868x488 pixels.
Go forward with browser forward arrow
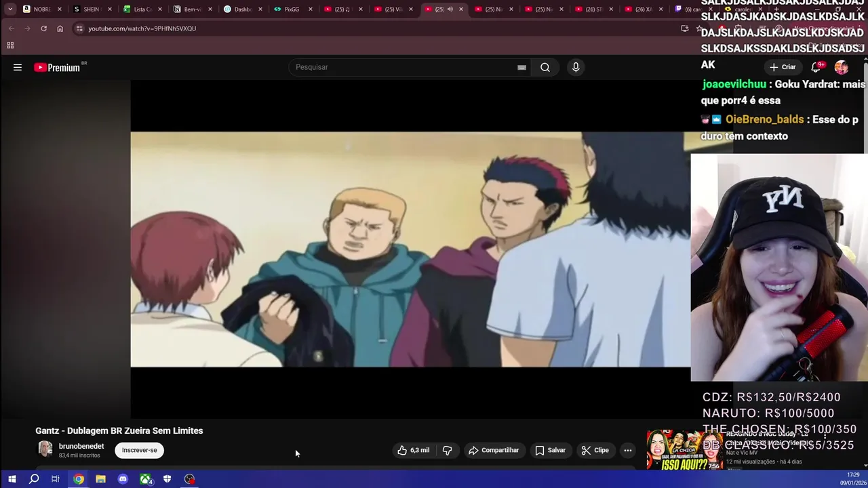coord(27,28)
